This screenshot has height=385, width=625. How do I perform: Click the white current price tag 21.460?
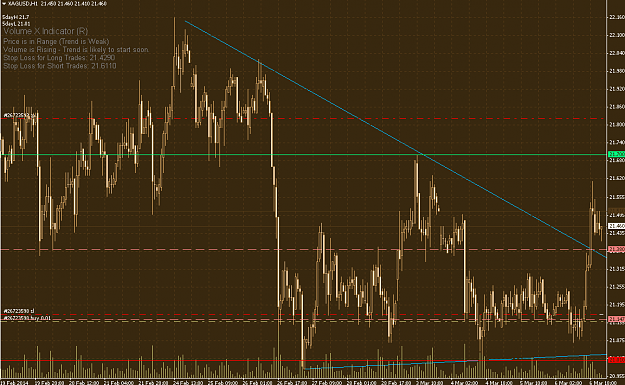pyautogui.click(x=616, y=226)
